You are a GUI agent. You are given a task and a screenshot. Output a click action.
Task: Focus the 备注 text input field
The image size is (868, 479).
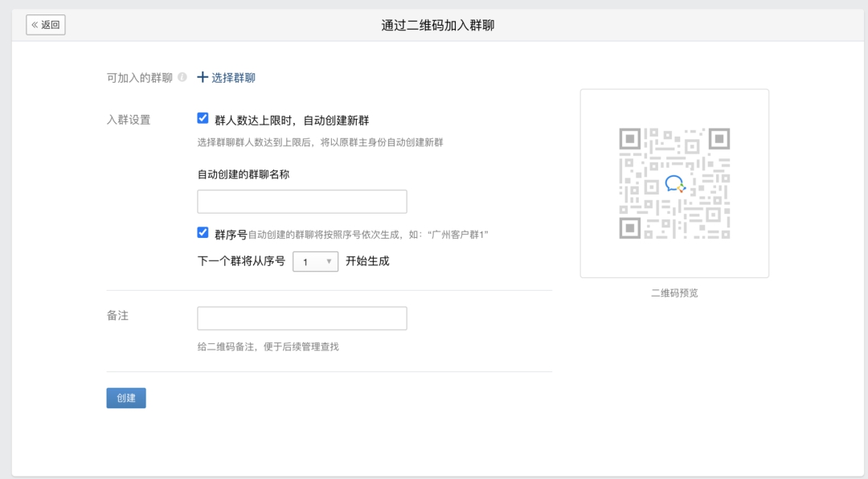coord(301,318)
